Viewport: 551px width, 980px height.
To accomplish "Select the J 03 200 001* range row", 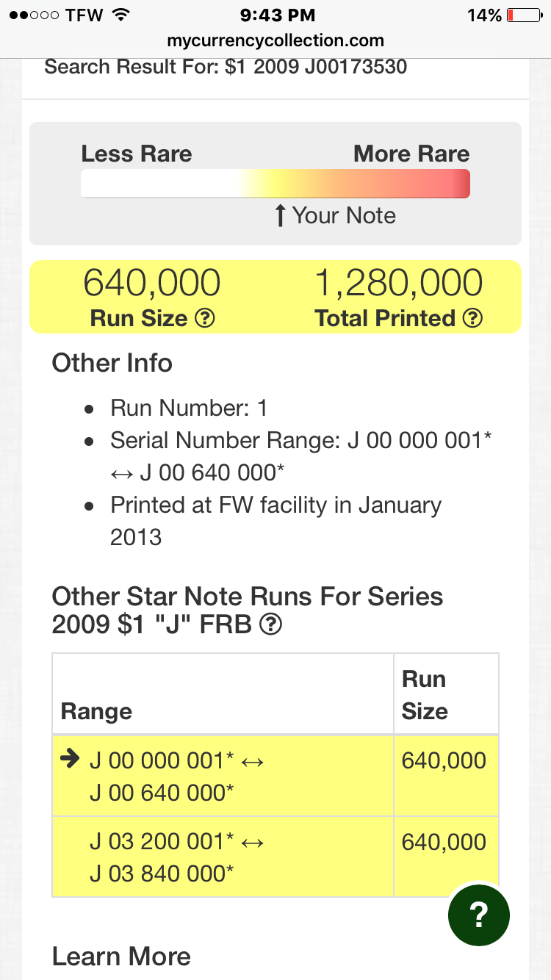I will [275, 857].
